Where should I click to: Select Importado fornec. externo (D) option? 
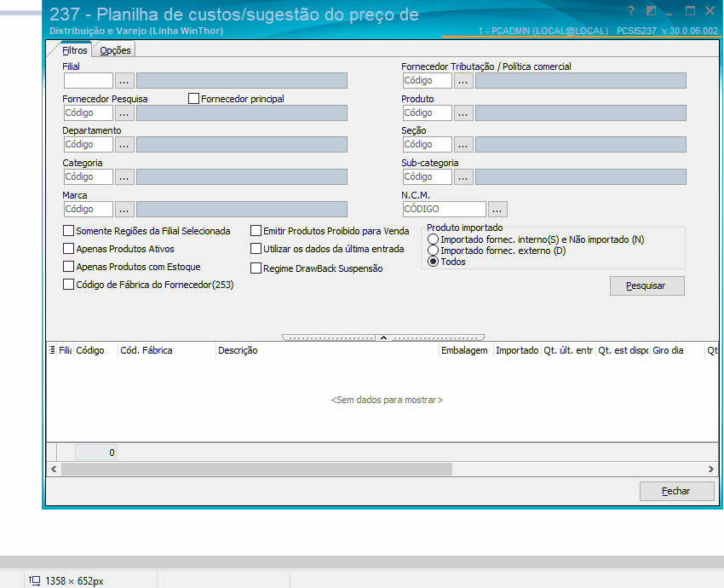click(x=433, y=251)
